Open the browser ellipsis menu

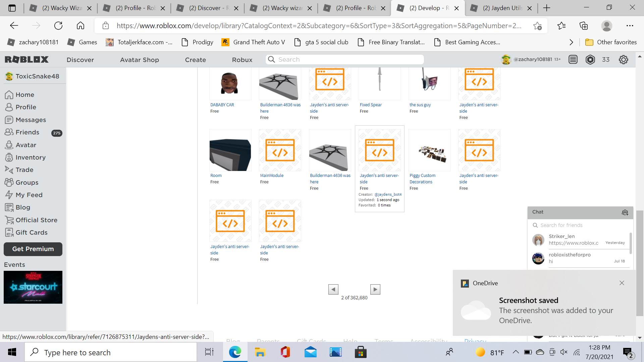630,25
